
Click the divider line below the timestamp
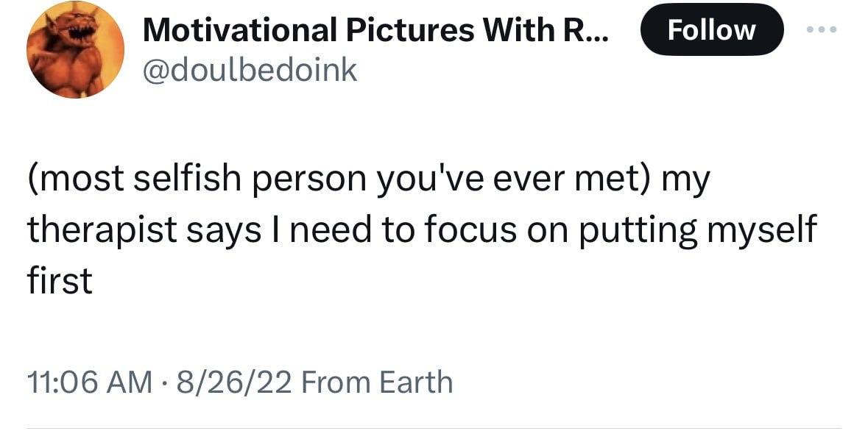click(x=434, y=428)
